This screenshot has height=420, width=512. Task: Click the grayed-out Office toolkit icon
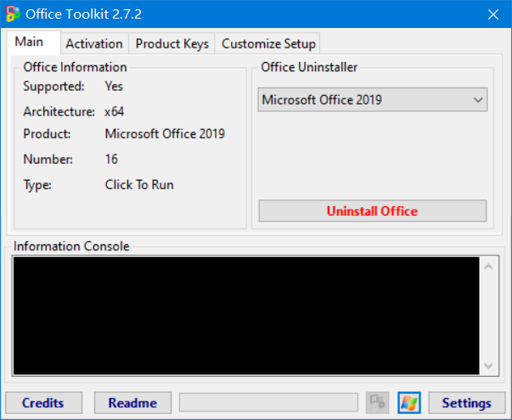coord(377,402)
